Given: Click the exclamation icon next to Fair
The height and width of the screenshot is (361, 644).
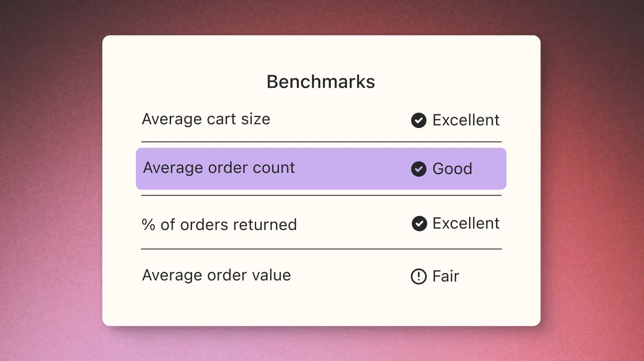Looking at the screenshot, I should click(418, 277).
